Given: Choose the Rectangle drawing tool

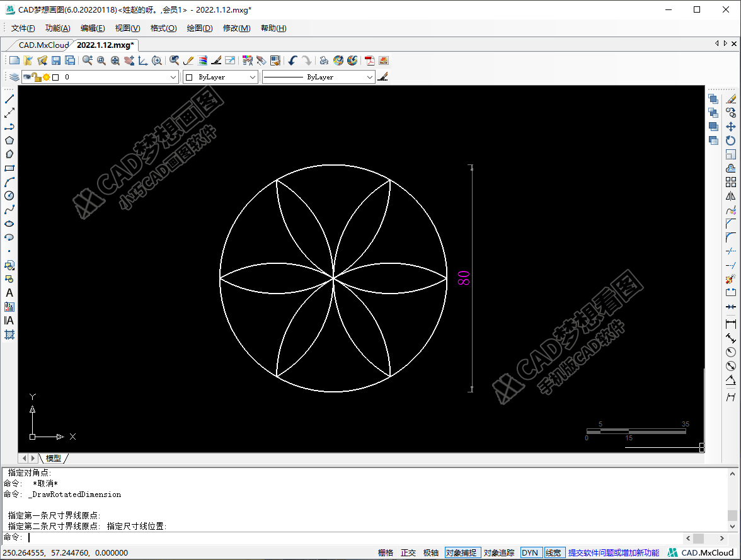Looking at the screenshot, I should [9, 168].
